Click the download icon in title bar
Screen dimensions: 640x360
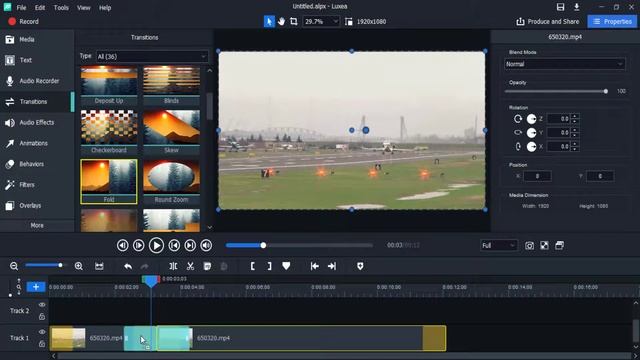tap(576, 7)
